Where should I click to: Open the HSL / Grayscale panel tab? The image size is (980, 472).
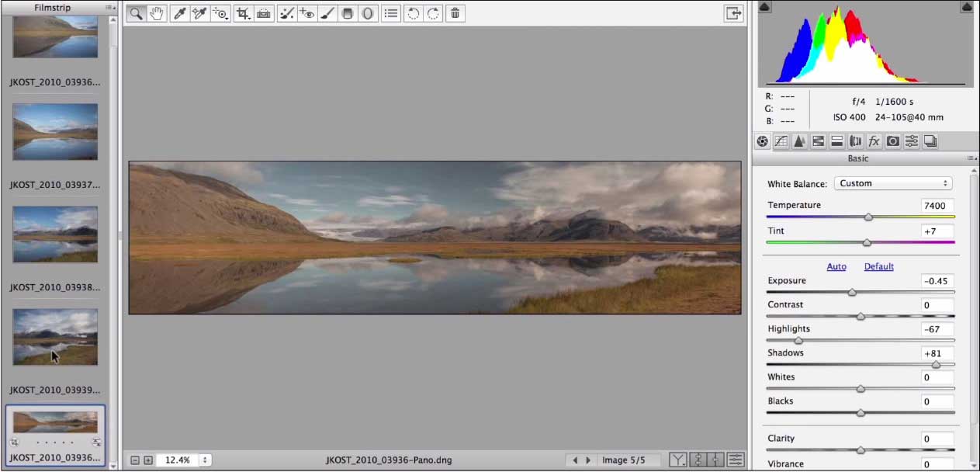[x=818, y=141]
